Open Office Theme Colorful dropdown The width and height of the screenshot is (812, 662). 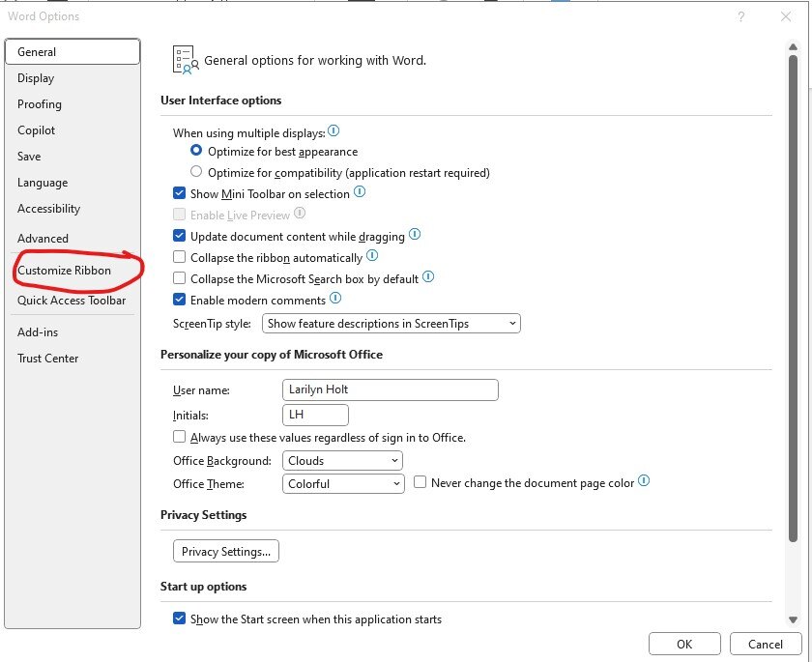coord(343,484)
